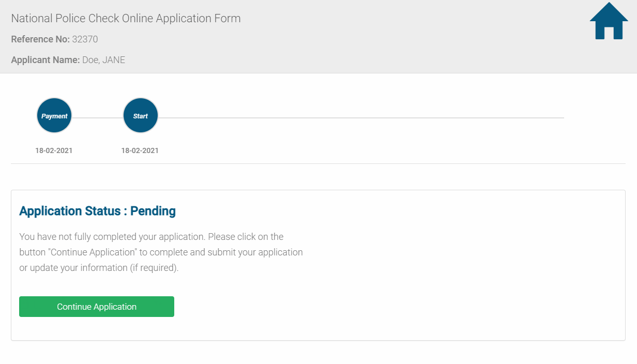The height and width of the screenshot is (364, 637).
Task: Click the 'You have not fully completed' paragraph
Action: [x=151, y=237]
